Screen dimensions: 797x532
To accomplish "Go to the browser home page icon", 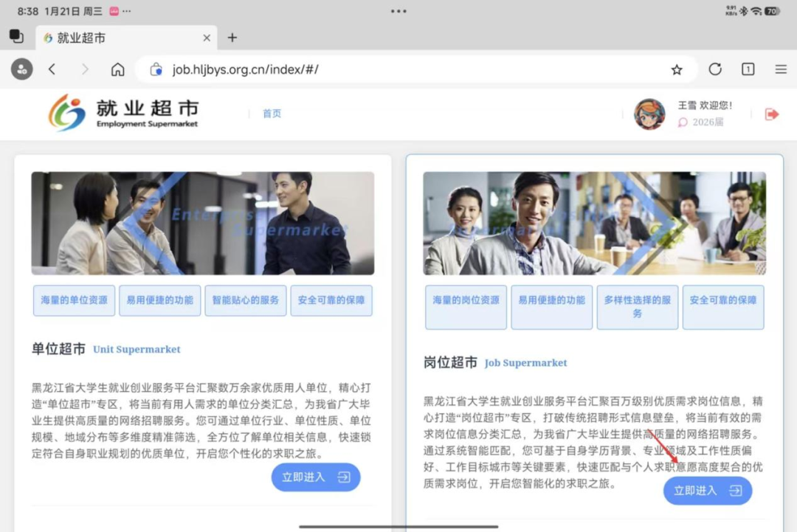I will 117,69.
